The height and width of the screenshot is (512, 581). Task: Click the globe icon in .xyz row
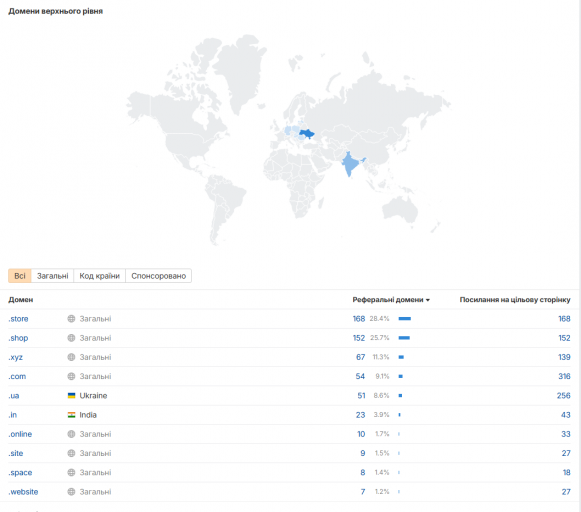[71, 358]
